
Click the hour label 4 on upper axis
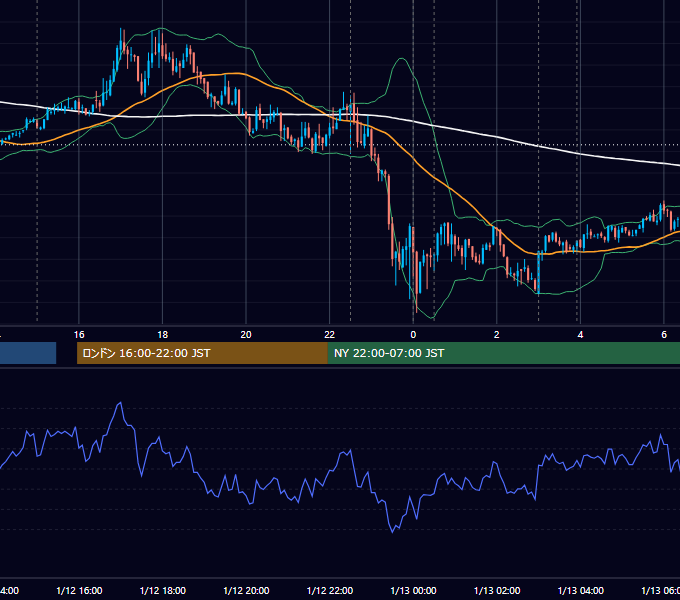(x=580, y=335)
